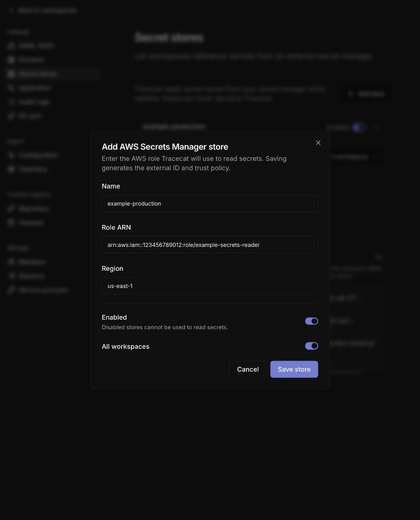Click the dialog title "Add AWS Secrets Manager store"
Viewport: 420px width, 520px height.
point(165,147)
